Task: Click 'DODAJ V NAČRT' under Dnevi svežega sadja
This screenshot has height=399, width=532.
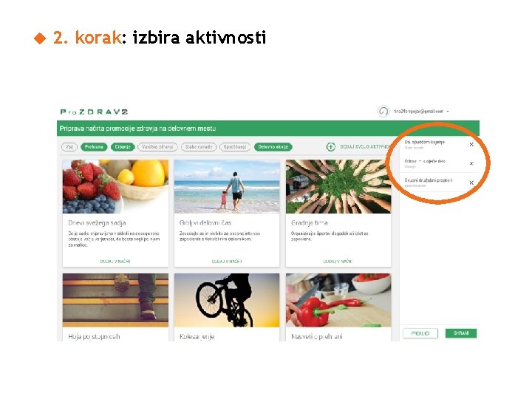Action: tap(115, 262)
